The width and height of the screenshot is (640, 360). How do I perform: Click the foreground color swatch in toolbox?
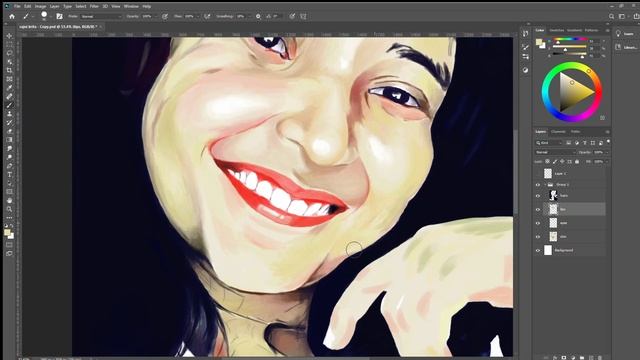pyautogui.click(x=7, y=233)
